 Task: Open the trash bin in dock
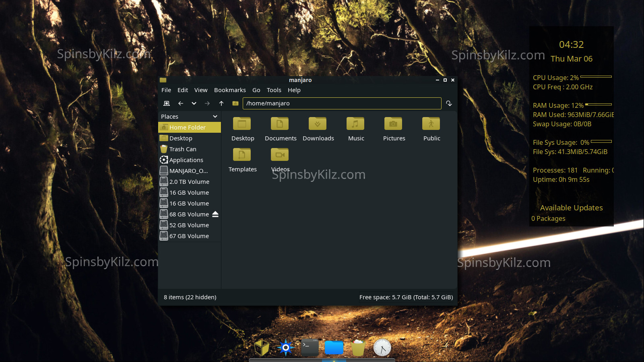pos(358,348)
